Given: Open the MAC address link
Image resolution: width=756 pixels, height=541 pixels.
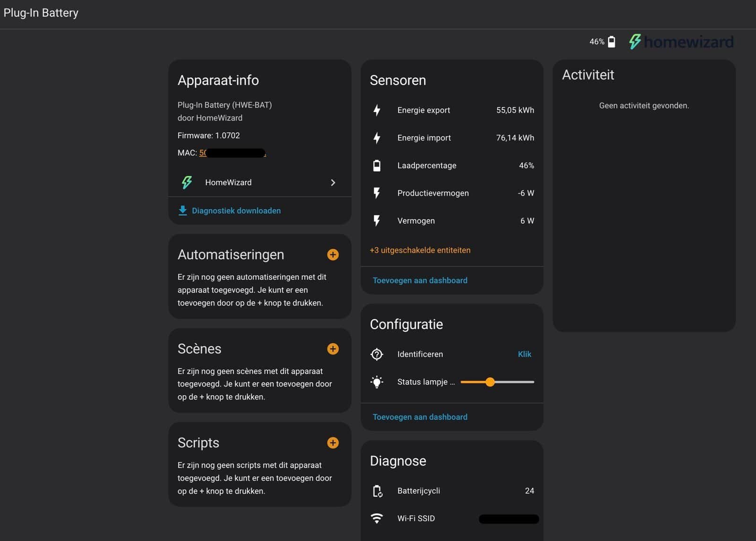Looking at the screenshot, I should [x=232, y=153].
